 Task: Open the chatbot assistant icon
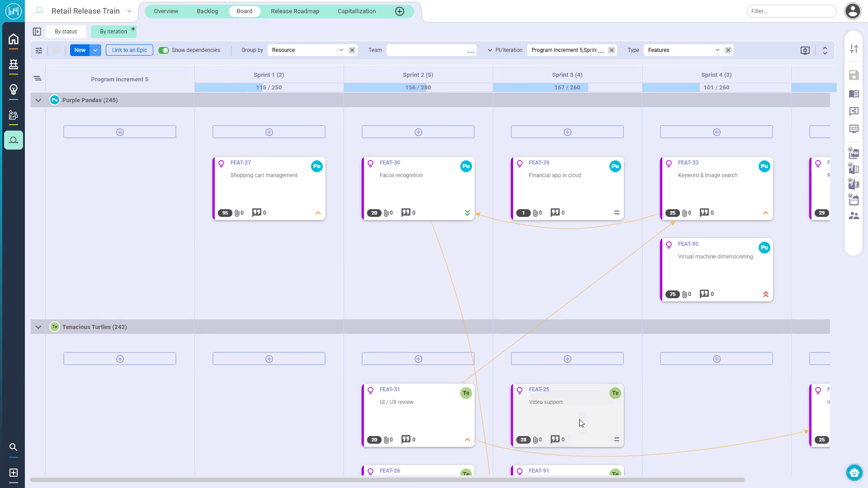[x=854, y=473]
